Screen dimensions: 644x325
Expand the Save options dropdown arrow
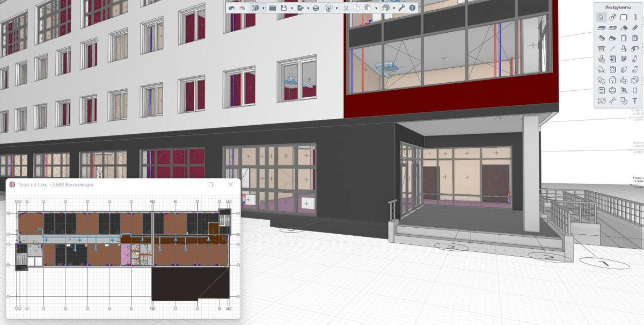point(292,8)
